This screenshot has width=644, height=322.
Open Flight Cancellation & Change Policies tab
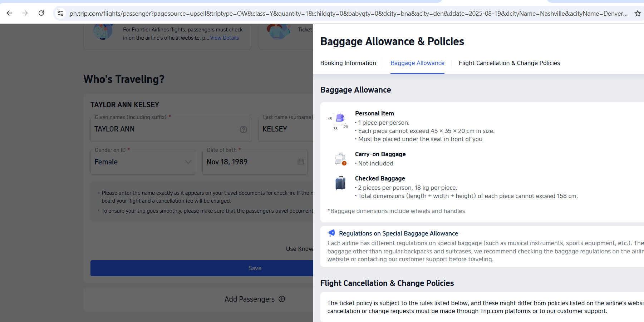point(509,63)
